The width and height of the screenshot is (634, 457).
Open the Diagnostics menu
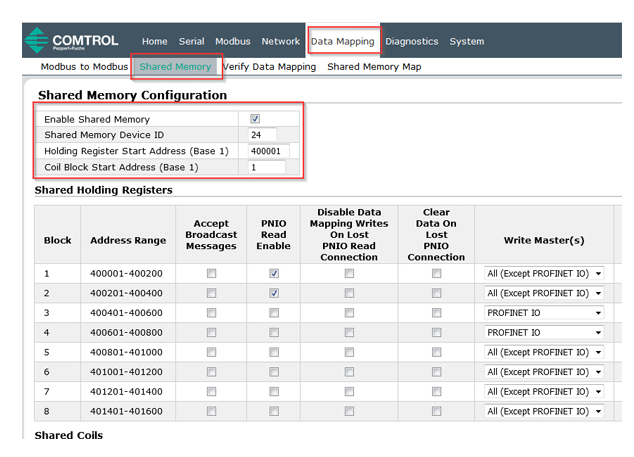pyautogui.click(x=412, y=41)
